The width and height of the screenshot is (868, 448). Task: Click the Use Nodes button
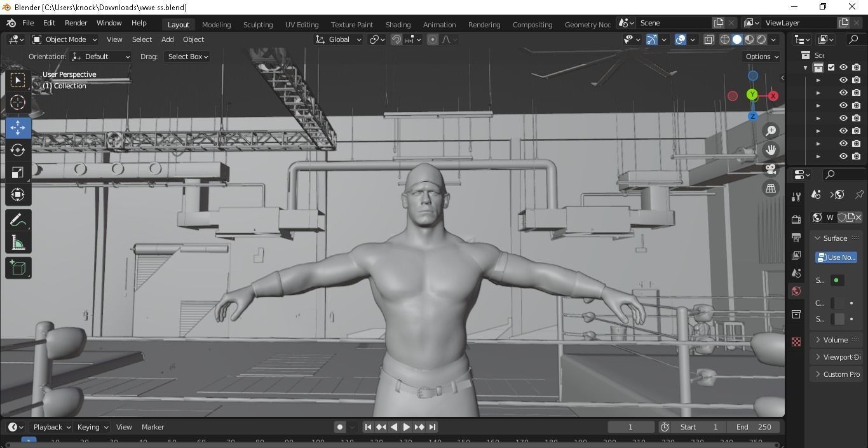click(x=836, y=257)
